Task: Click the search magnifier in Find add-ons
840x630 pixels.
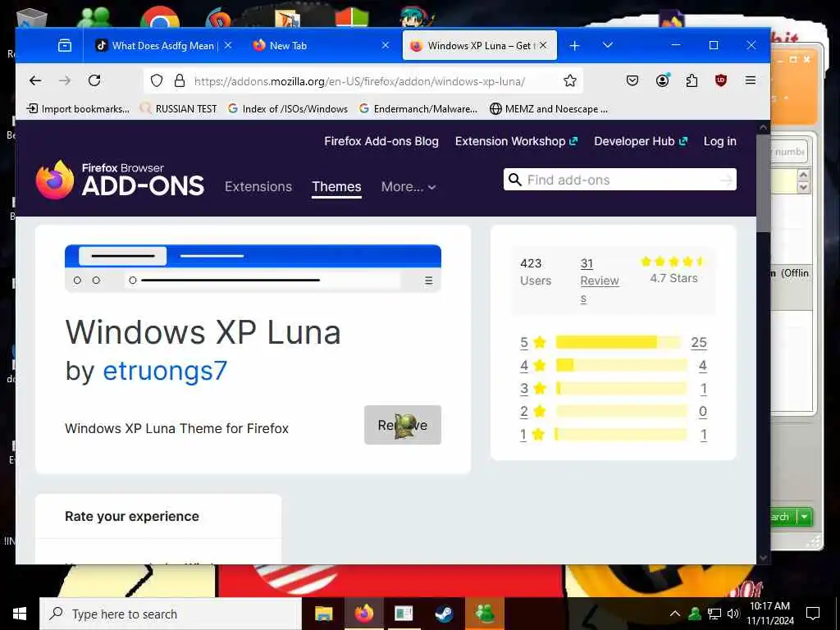Action: pyautogui.click(x=515, y=180)
